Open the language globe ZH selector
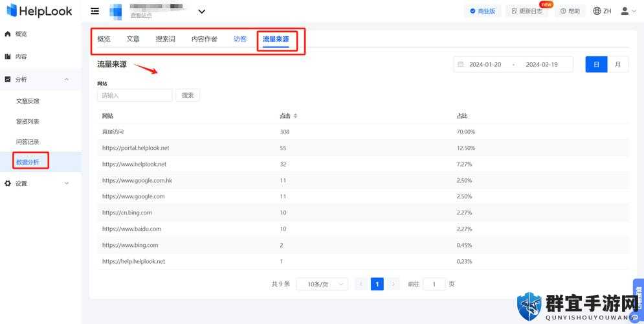The width and height of the screenshot is (644, 324). pos(602,11)
